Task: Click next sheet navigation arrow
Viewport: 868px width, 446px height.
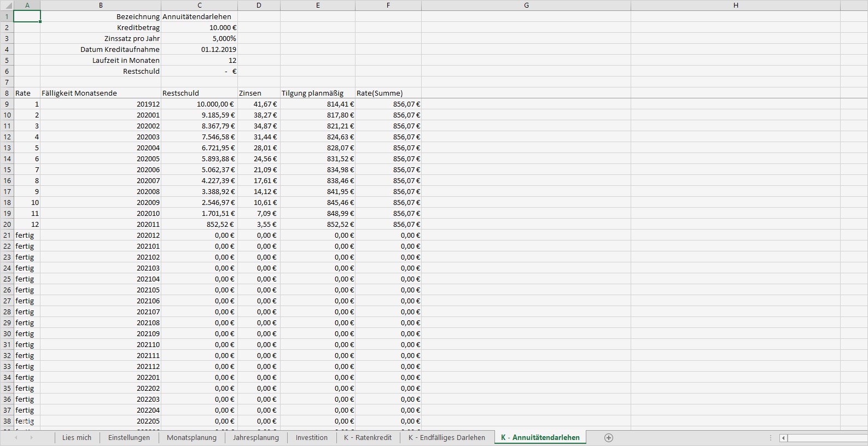Action: 31,437
